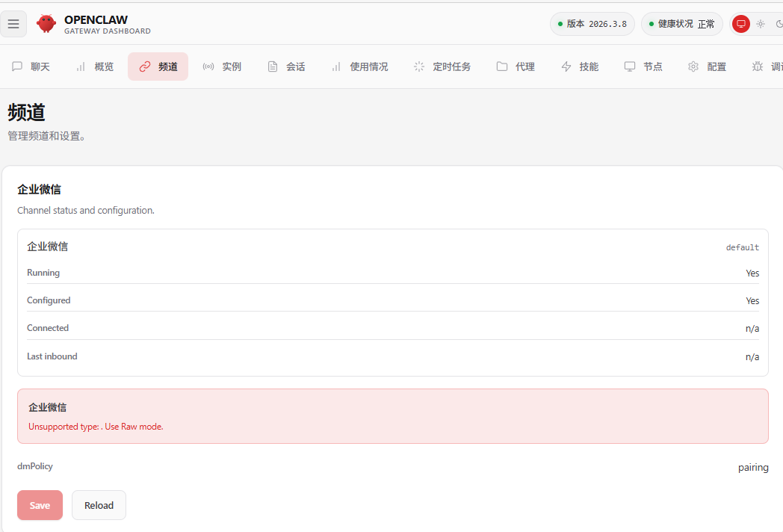
Task: Click the n/a value for Connected
Action: click(752, 329)
